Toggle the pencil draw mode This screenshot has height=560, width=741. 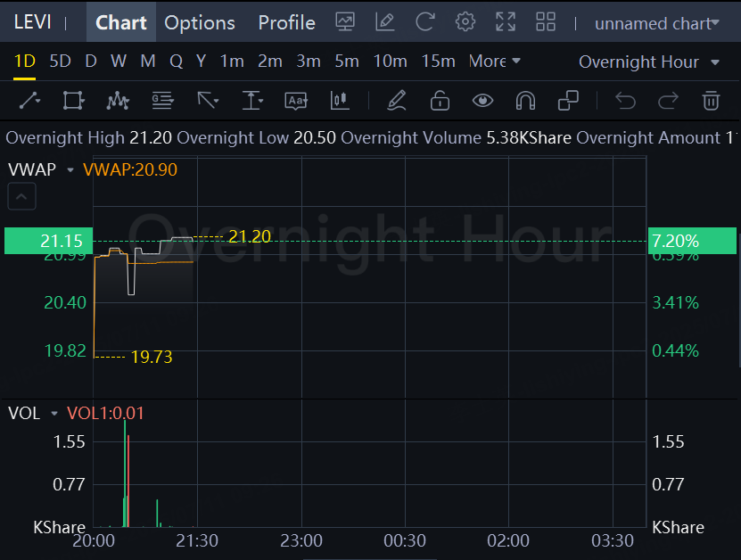point(397,101)
